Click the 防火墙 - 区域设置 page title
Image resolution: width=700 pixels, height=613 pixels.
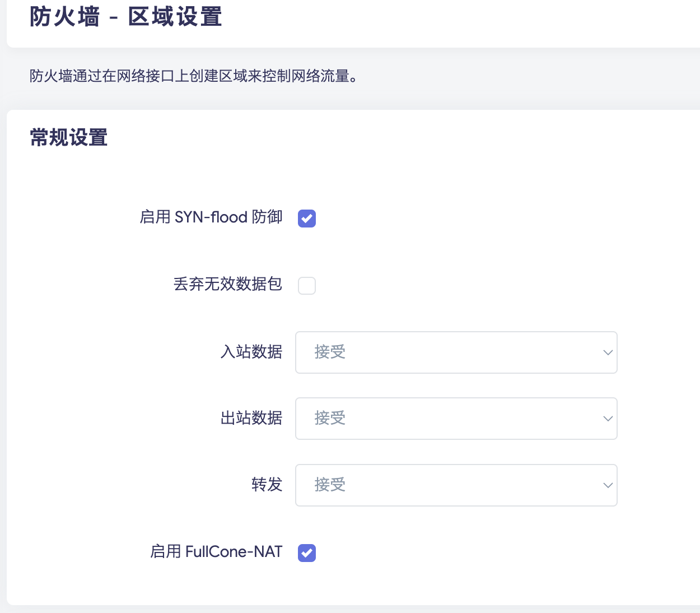(x=126, y=17)
